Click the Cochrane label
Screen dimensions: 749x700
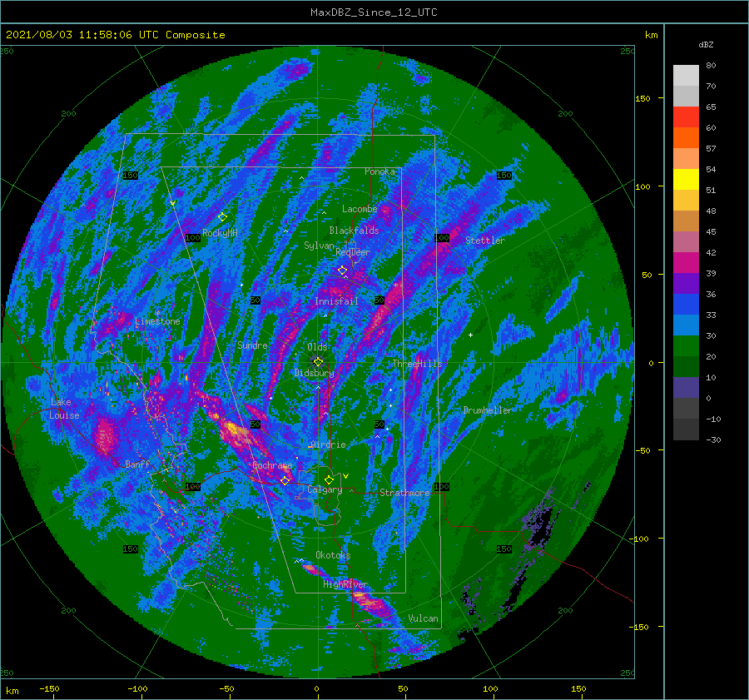(x=272, y=465)
